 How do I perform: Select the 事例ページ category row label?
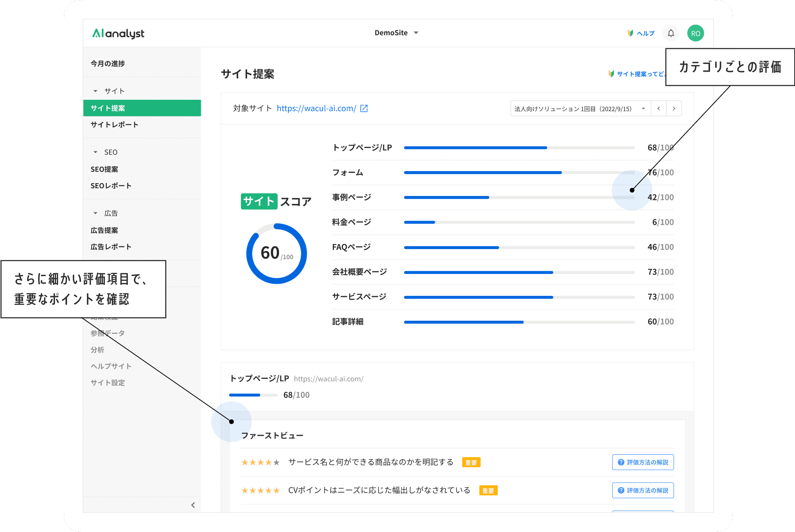[x=352, y=197]
